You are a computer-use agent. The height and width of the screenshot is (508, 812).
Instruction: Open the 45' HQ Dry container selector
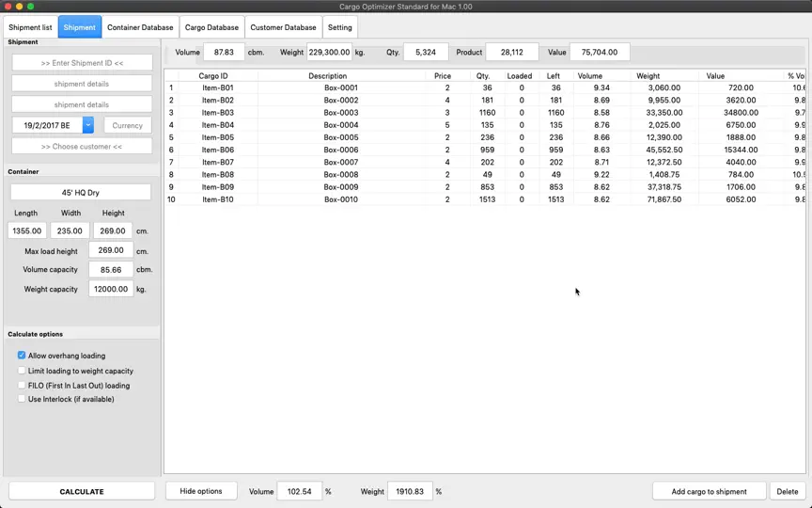pyautogui.click(x=80, y=192)
